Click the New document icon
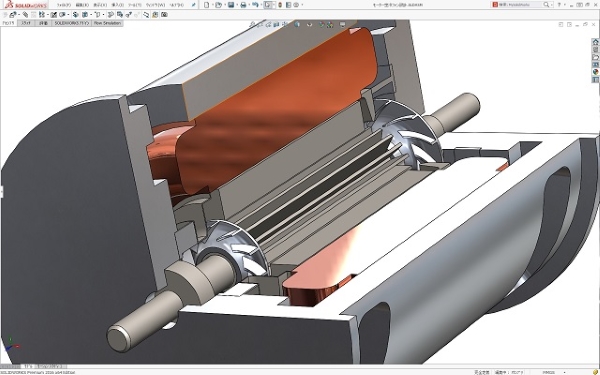Screen dimensions: 600x375 [207, 5]
